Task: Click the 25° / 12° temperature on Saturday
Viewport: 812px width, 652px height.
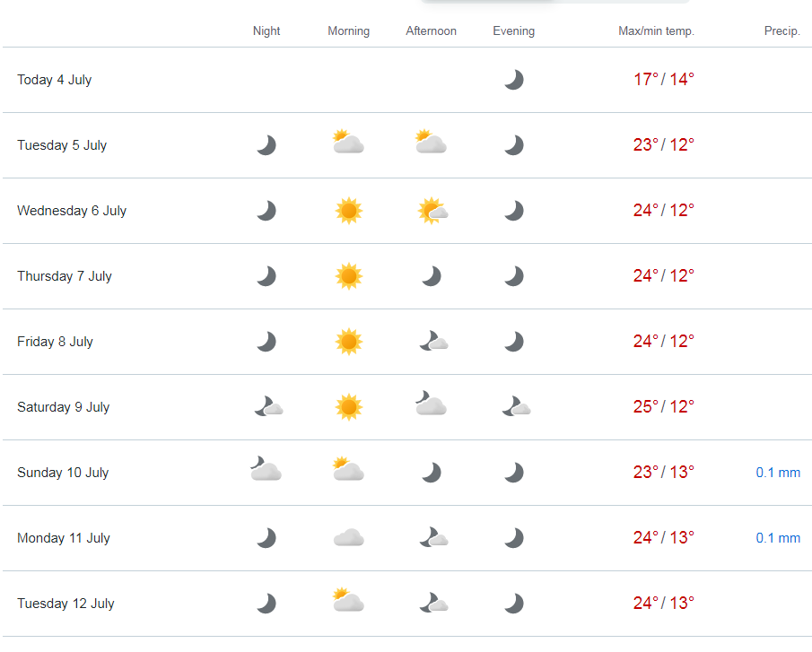Action: tap(663, 407)
